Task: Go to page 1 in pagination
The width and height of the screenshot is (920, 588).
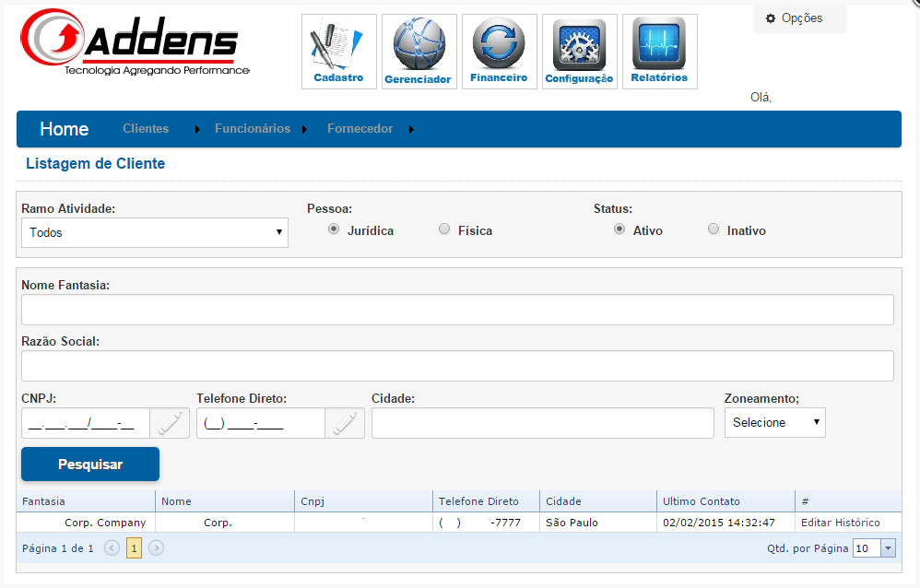Action: (134, 548)
